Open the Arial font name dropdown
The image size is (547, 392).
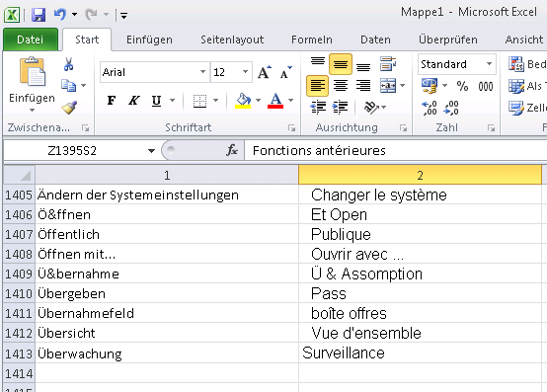tap(202, 72)
